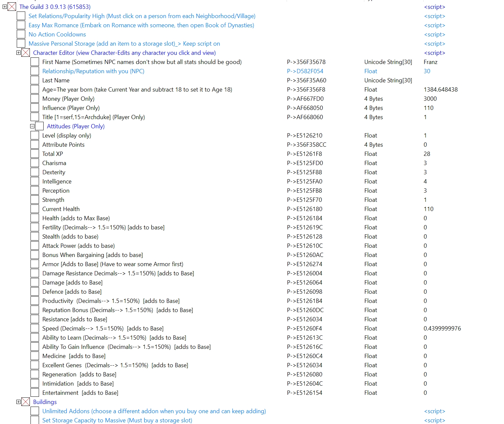Select Set Storage Capacity to Massive entry
Screen dimensions: 504x424
click(x=117, y=420)
